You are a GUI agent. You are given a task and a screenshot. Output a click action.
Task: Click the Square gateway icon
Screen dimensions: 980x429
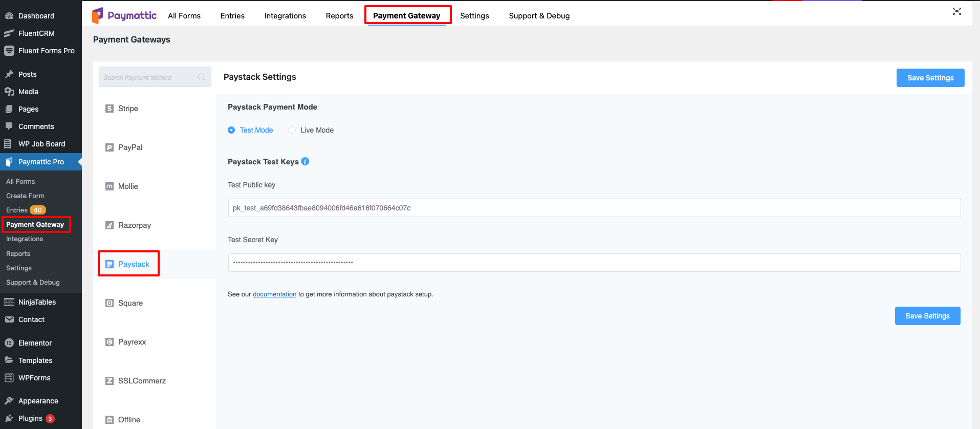pos(110,303)
